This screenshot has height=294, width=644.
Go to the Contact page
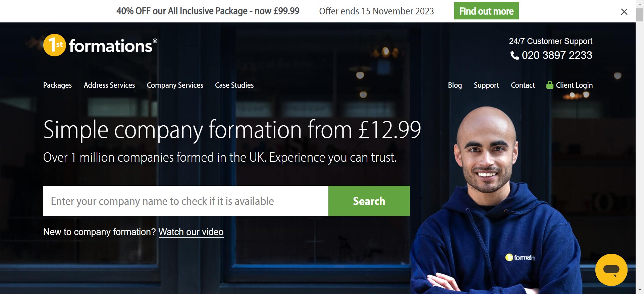tap(523, 85)
